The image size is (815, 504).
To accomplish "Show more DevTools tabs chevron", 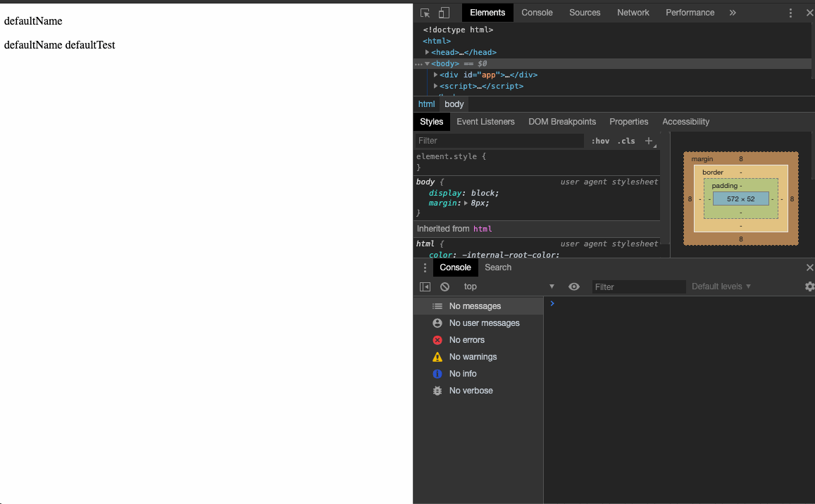I will coord(733,13).
